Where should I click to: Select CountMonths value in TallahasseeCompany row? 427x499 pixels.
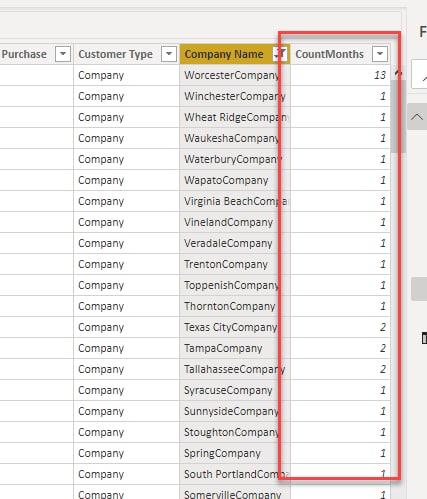coord(340,369)
